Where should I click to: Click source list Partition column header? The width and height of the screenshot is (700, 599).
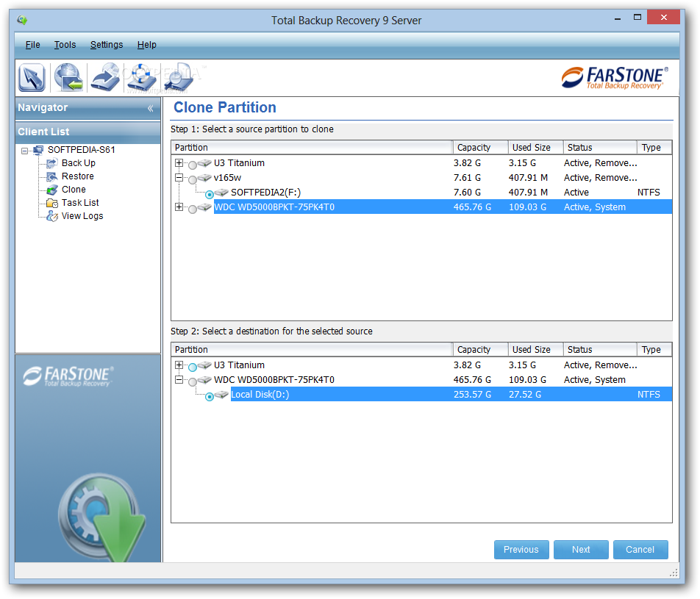tap(312, 148)
